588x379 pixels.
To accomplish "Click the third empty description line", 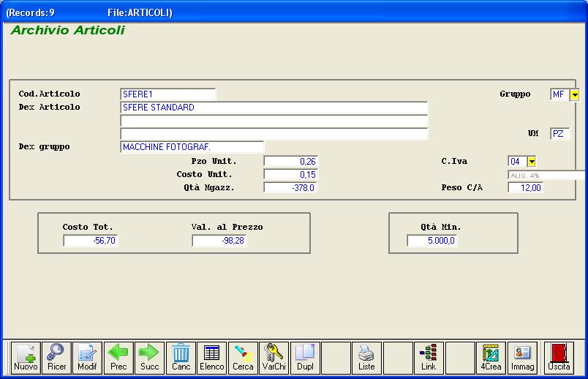I will click(274, 134).
